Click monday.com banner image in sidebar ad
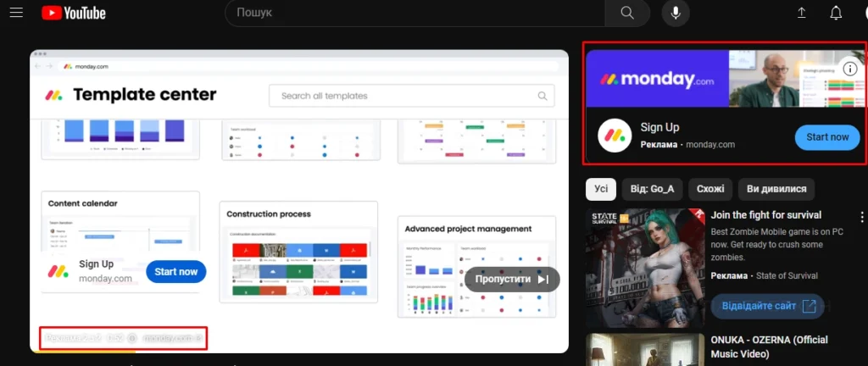 coord(726,79)
